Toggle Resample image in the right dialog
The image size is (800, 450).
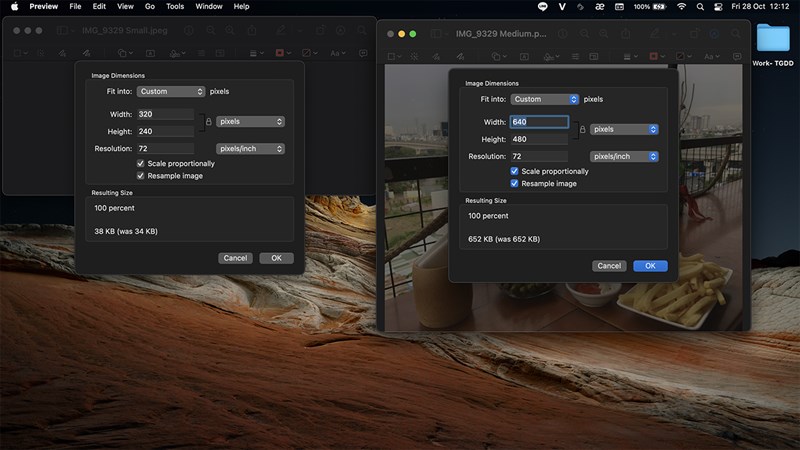point(514,183)
